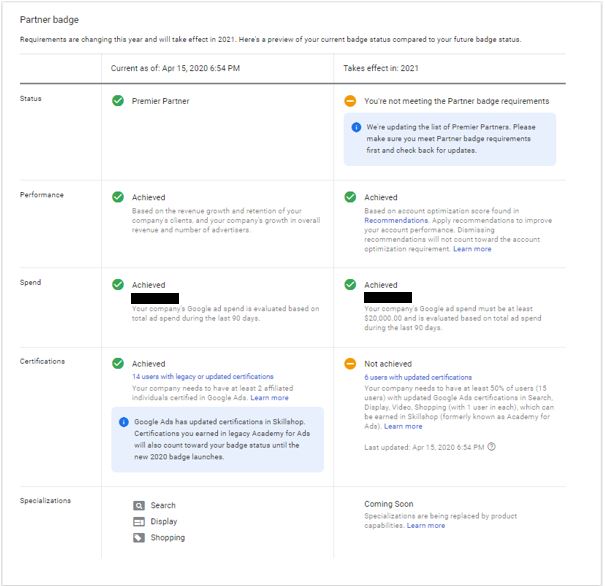Click green check icon beside Premier Partner
Viewport: 605px width, 586px height.
[118, 101]
